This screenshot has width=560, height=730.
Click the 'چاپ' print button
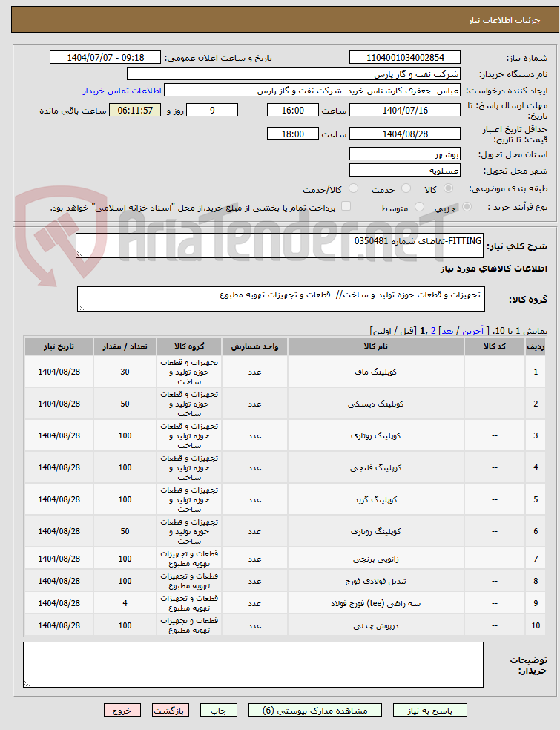pyautogui.click(x=218, y=711)
